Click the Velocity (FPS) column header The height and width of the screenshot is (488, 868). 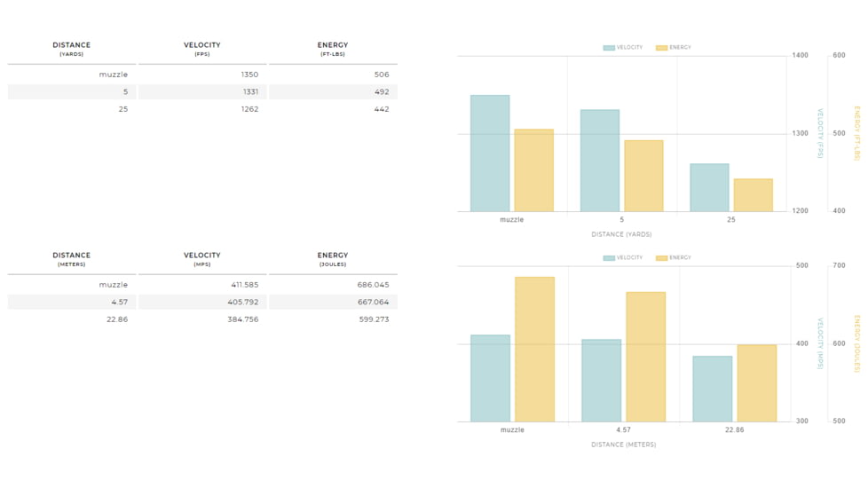tap(201, 49)
